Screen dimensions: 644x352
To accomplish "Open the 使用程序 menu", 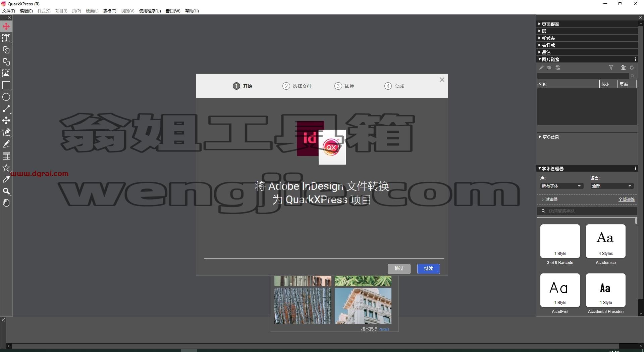I will point(150,11).
